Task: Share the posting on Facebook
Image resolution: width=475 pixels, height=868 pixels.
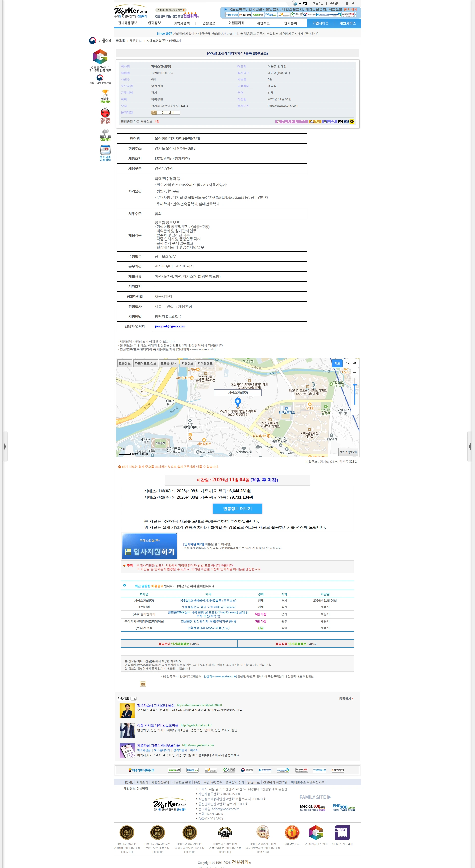Action: point(346,122)
